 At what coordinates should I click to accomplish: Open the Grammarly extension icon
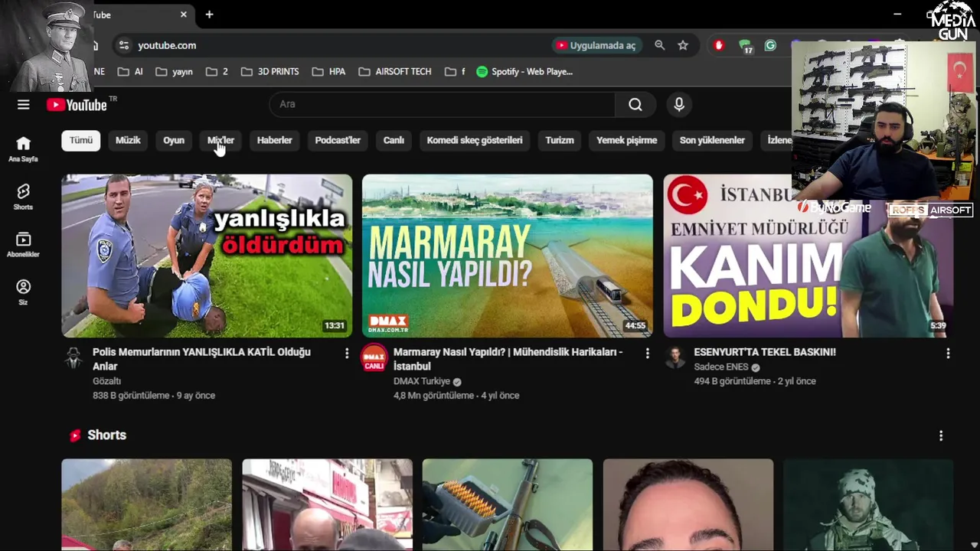(x=770, y=45)
